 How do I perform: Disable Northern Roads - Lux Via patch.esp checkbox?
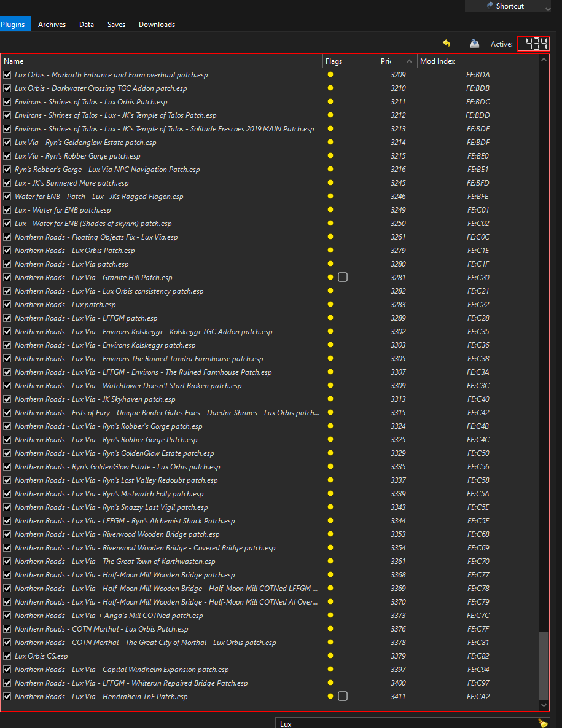(x=7, y=264)
